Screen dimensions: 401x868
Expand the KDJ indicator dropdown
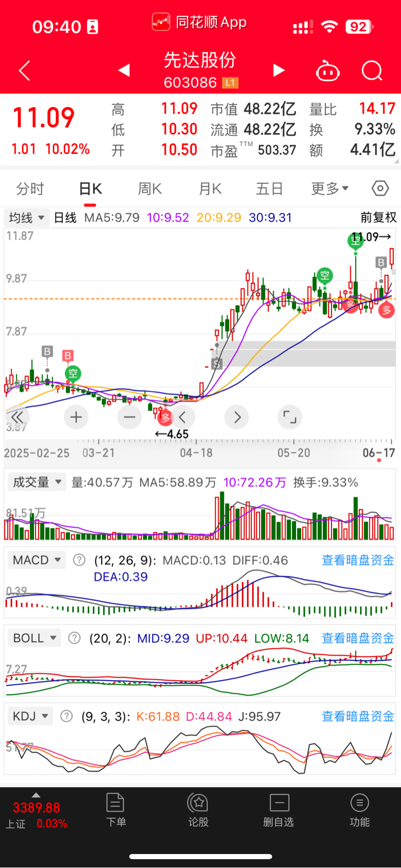30,716
